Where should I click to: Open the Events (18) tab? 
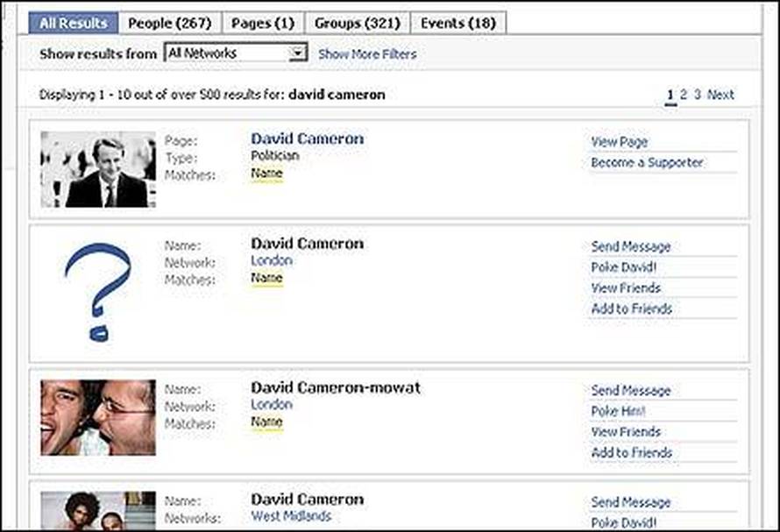457,23
